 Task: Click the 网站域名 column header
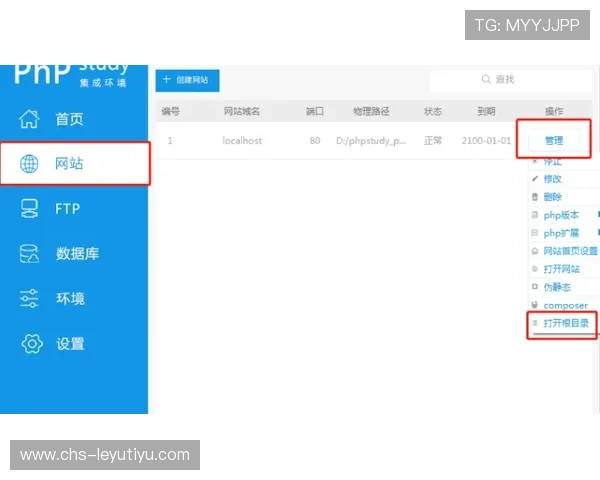click(x=242, y=111)
